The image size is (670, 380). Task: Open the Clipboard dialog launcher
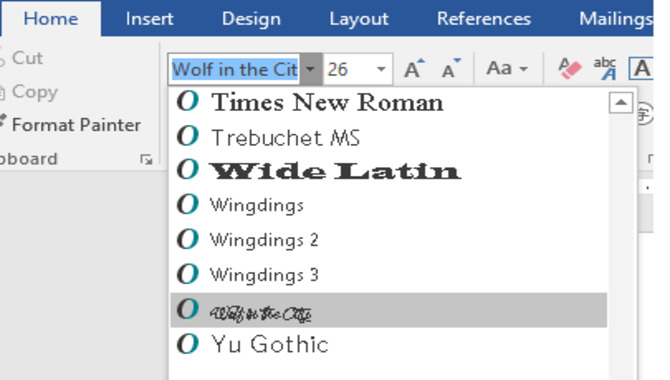pos(146,159)
